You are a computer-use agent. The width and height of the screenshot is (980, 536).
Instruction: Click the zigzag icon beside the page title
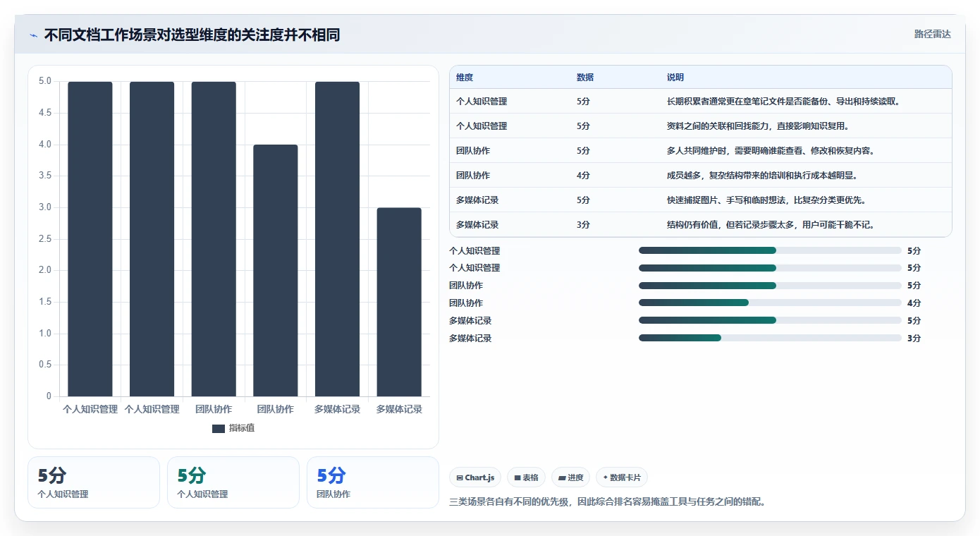click(x=34, y=35)
